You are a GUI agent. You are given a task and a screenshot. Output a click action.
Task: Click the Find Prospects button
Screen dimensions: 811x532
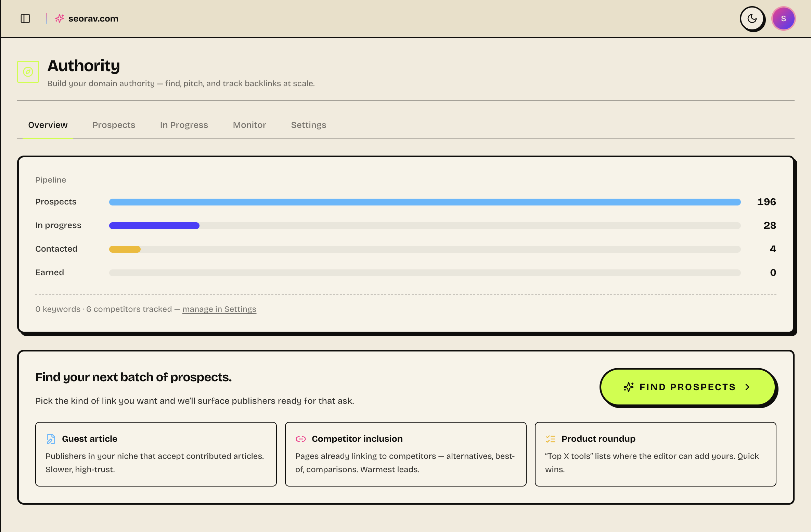tap(688, 387)
